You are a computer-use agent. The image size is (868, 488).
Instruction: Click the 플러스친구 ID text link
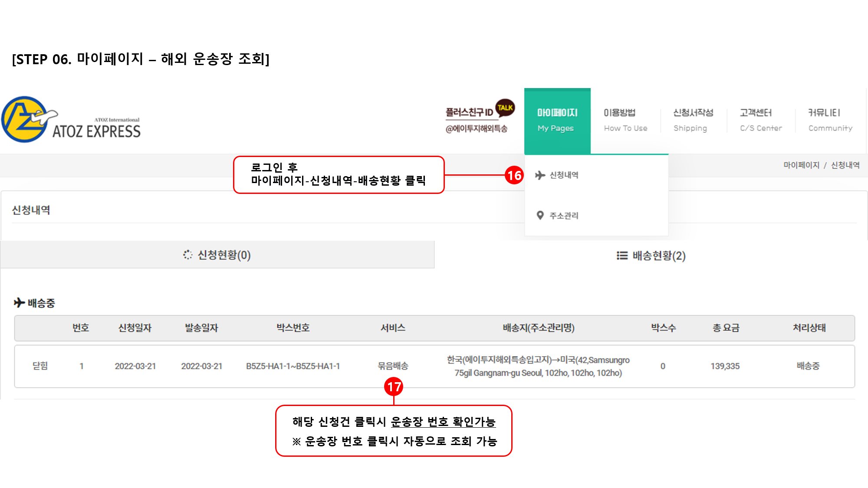click(x=469, y=113)
